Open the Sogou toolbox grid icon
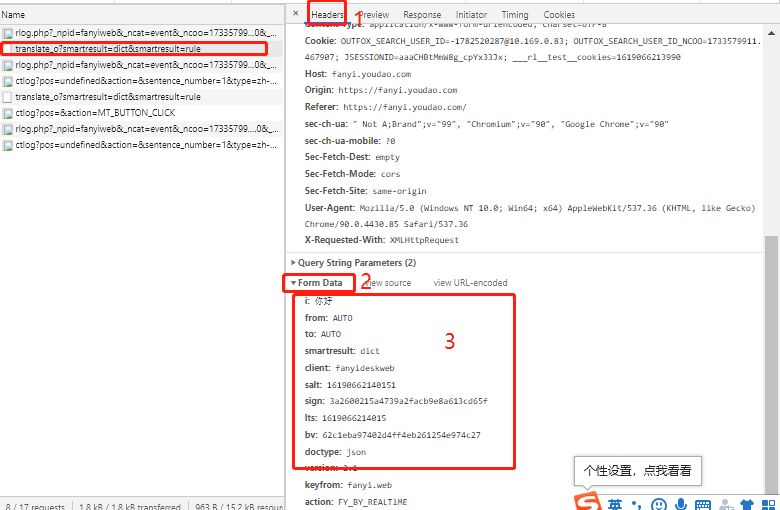This screenshot has width=780, height=510. pyautogui.click(x=769, y=505)
